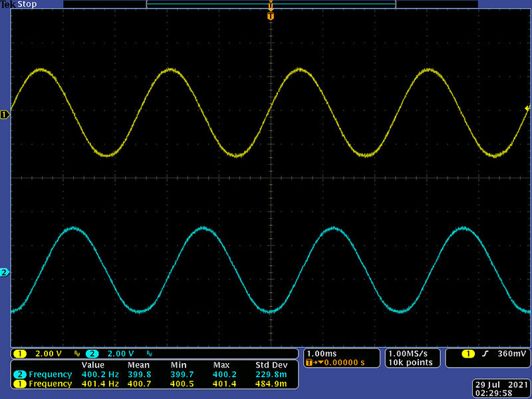Screen dimensions: 532x399
Task: Click the trigger delay 0.00000 s readout
Action: point(344,362)
